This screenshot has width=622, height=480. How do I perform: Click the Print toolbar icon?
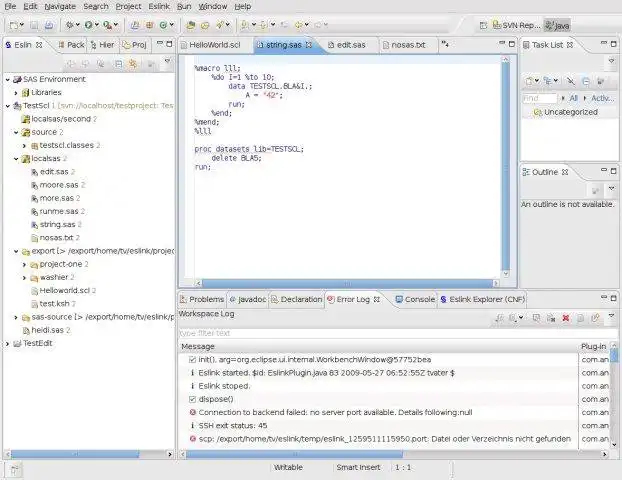(x=49, y=25)
